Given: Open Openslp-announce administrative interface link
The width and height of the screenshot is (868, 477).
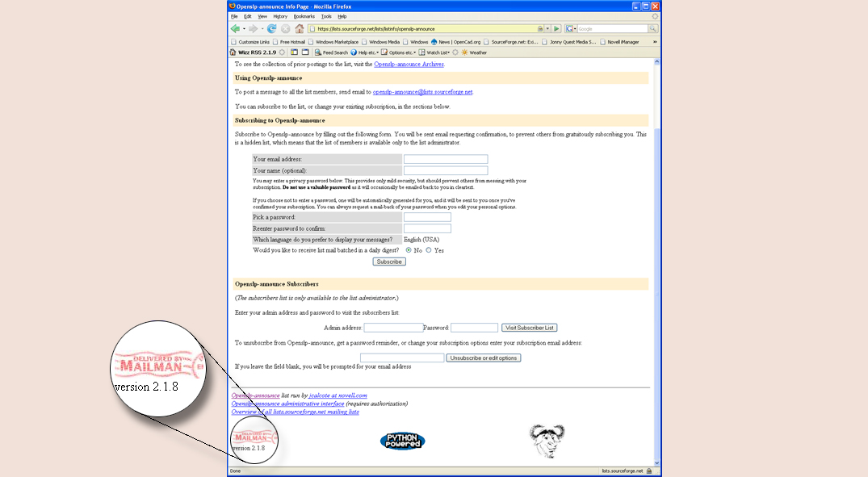Looking at the screenshot, I should (287, 404).
